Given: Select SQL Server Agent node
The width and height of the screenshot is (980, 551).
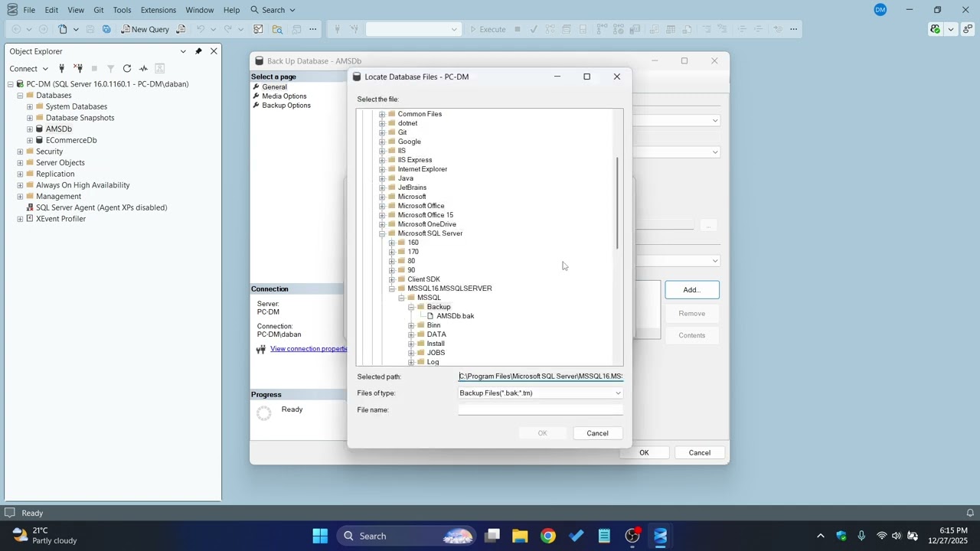Looking at the screenshot, I should 101,207.
